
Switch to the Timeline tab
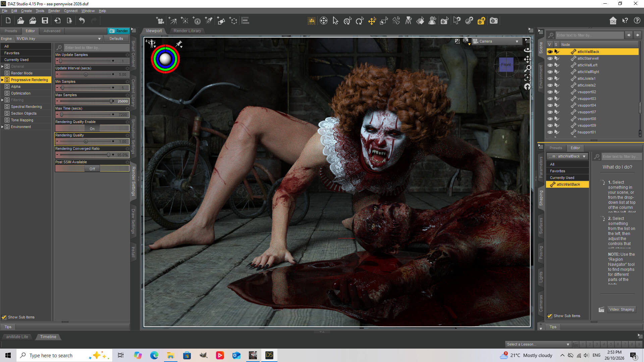[x=48, y=337]
